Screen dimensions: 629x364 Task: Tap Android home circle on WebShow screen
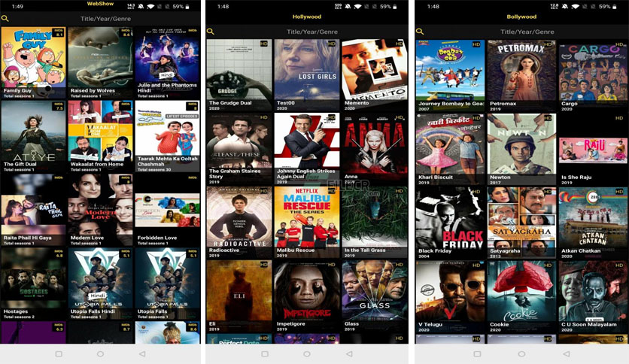click(x=100, y=354)
